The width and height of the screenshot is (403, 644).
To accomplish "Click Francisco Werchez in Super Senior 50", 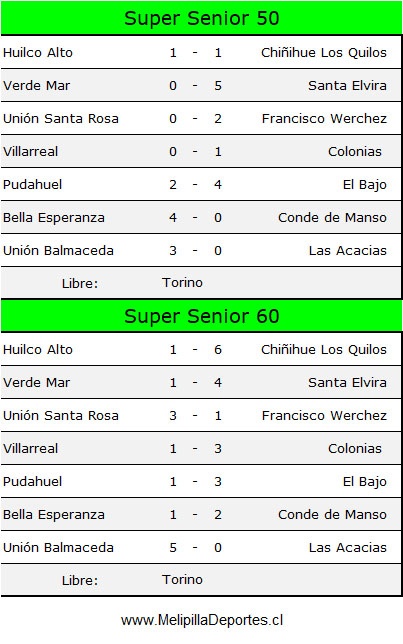I will (324, 118).
